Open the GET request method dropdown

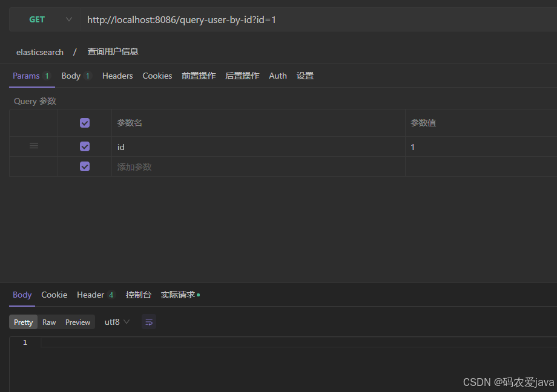(44, 19)
